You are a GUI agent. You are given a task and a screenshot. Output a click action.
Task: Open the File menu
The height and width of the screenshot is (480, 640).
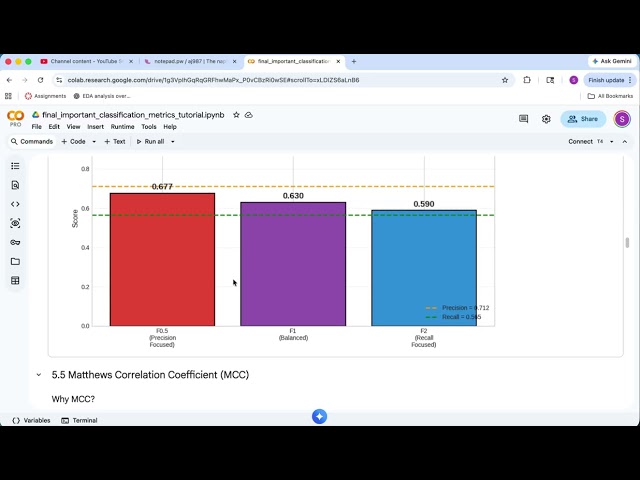click(x=37, y=127)
